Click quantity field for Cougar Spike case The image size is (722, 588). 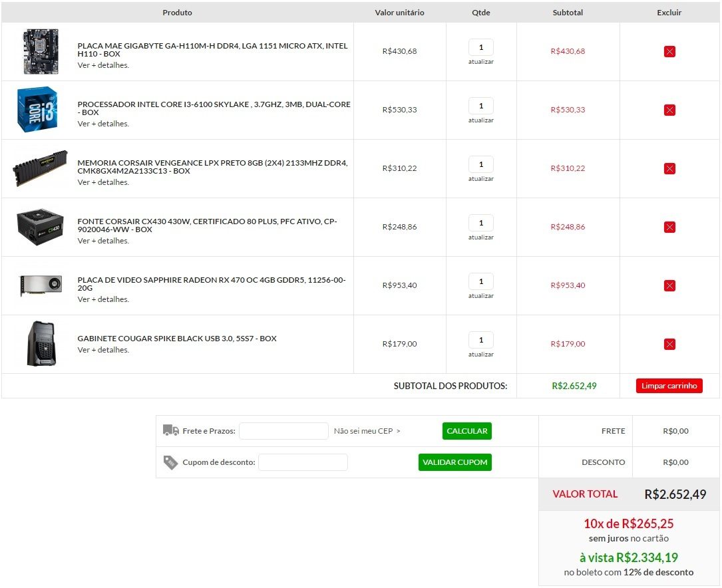pyautogui.click(x=481, y=339)
